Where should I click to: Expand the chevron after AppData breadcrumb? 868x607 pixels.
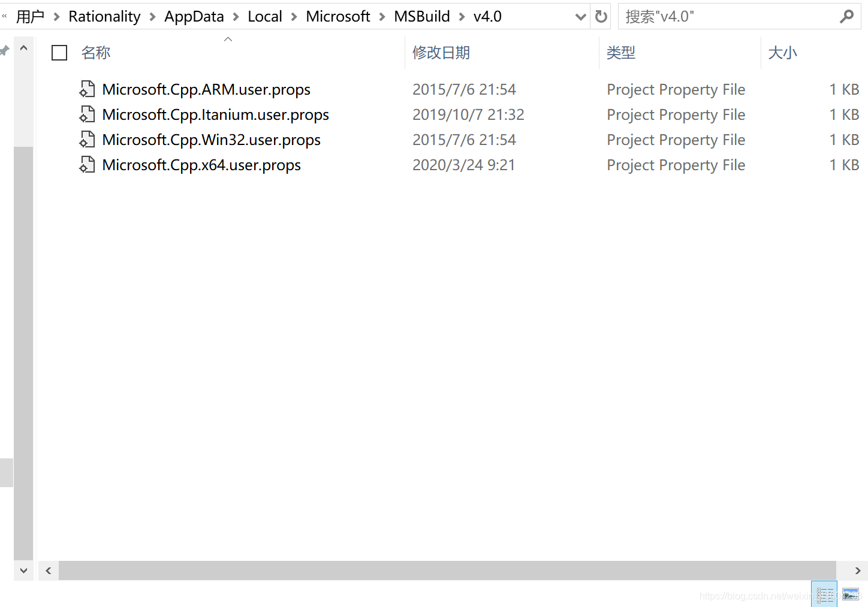click(x=236, y=17)
